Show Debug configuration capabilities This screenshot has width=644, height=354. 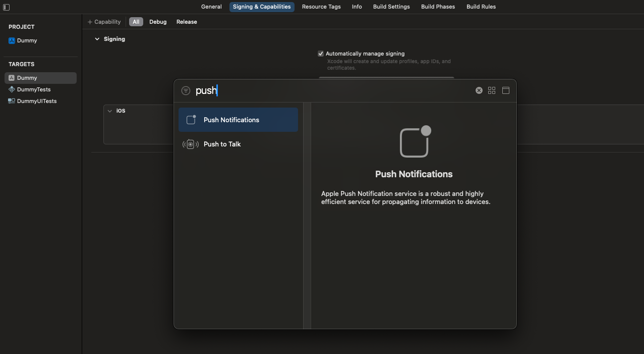tap(158, 22)
